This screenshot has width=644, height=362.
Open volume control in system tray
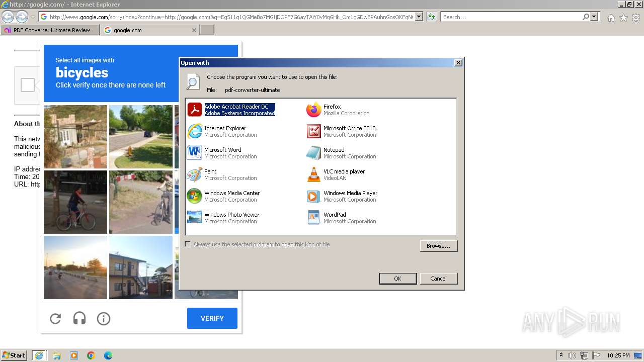[572, 355]
